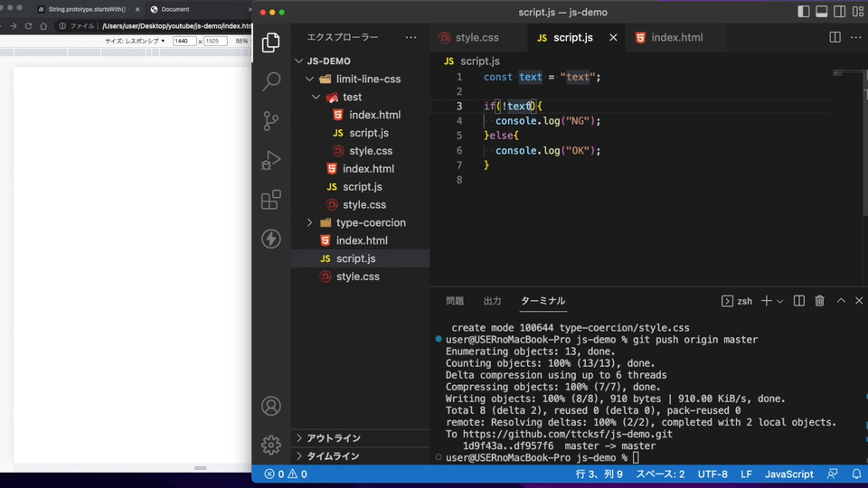Open style.css inside test folder
The height and width of the screenshot is (488, 868).
pos(361,151)
